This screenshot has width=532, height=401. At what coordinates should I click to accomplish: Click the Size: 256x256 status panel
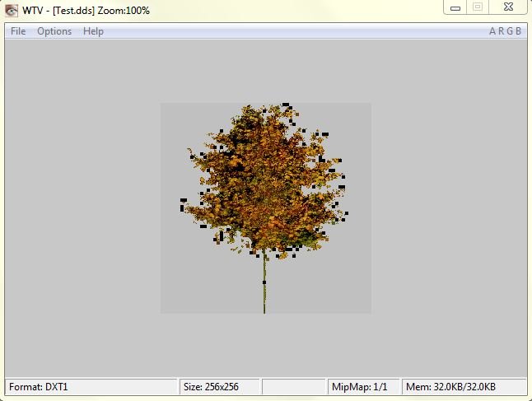pos(220,386)
